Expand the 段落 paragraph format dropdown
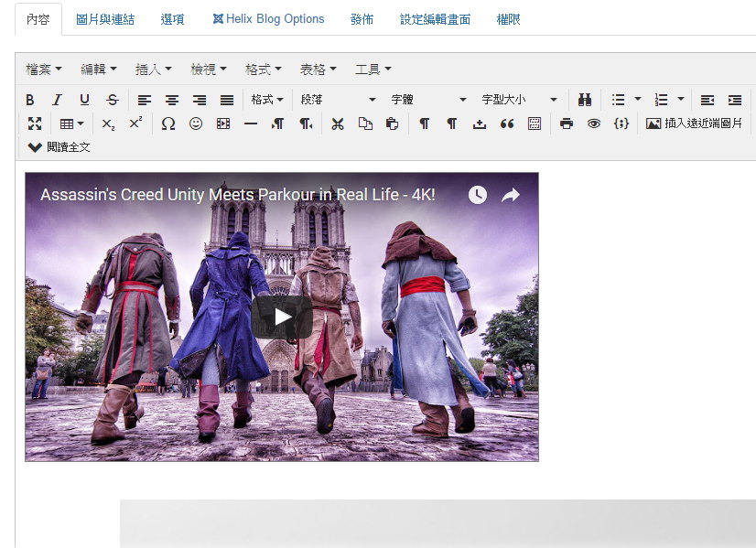The image size is (756, 548). pos(338,100)
